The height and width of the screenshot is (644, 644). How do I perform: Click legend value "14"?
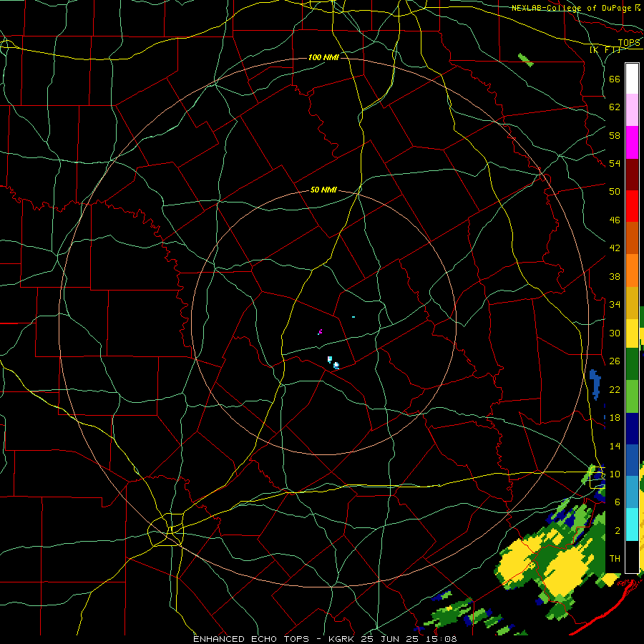[x=615, y=446]
